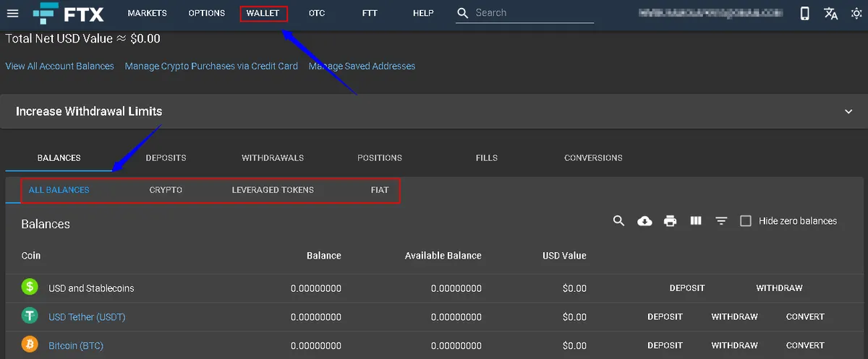868x359 pixels.
Task: Open the hamburger menu icon
Action: [x=12, y=13]
